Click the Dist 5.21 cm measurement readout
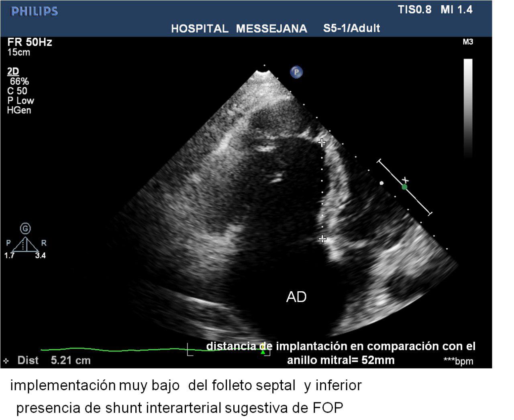This screenshot has height=420, width=514. coord(54,360)
